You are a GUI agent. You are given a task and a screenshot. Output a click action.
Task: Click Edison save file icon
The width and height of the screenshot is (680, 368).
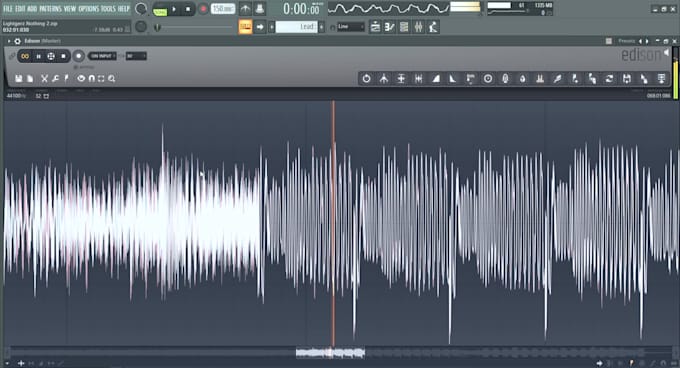coord(18,78)
